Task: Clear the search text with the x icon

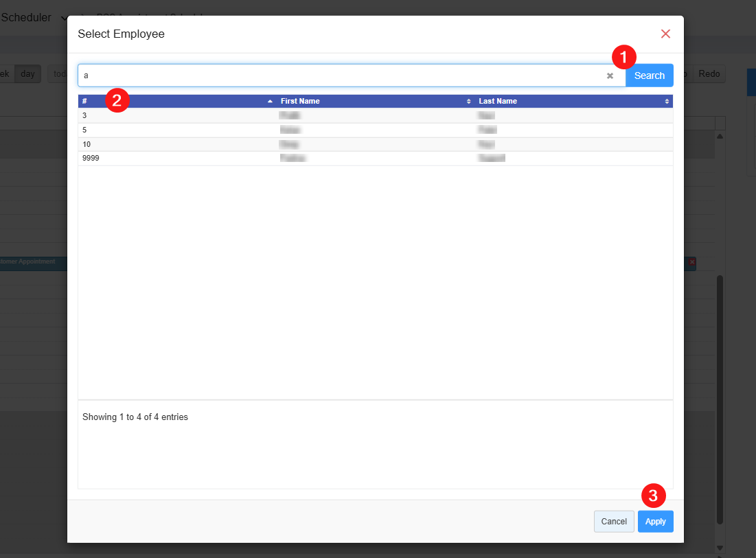Action: pyautogui.click(x=610, y=76)
